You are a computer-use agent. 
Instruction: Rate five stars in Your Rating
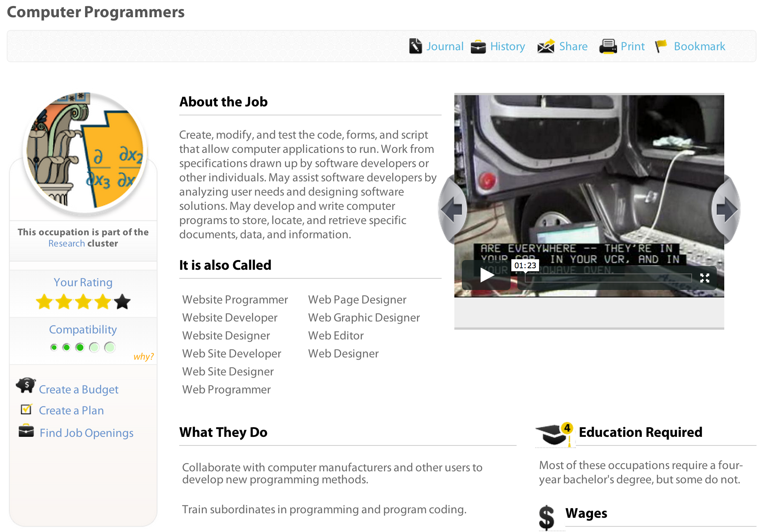(122, 302)
